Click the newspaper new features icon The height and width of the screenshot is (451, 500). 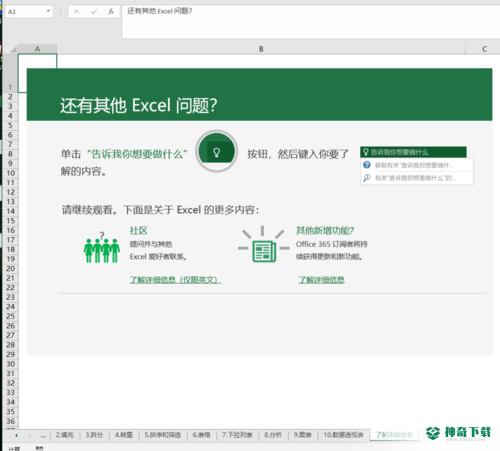coord(263,244)
